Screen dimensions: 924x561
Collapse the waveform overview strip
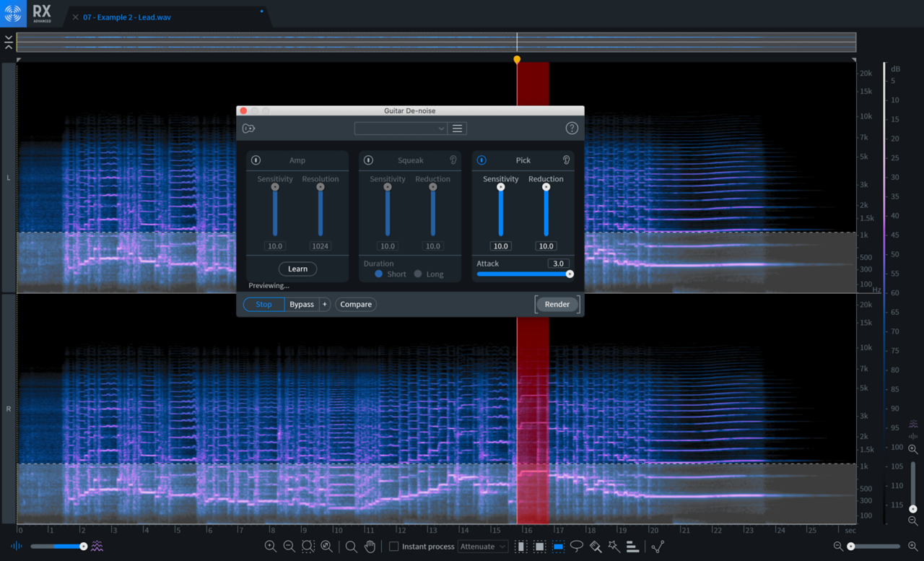point(9,42)
